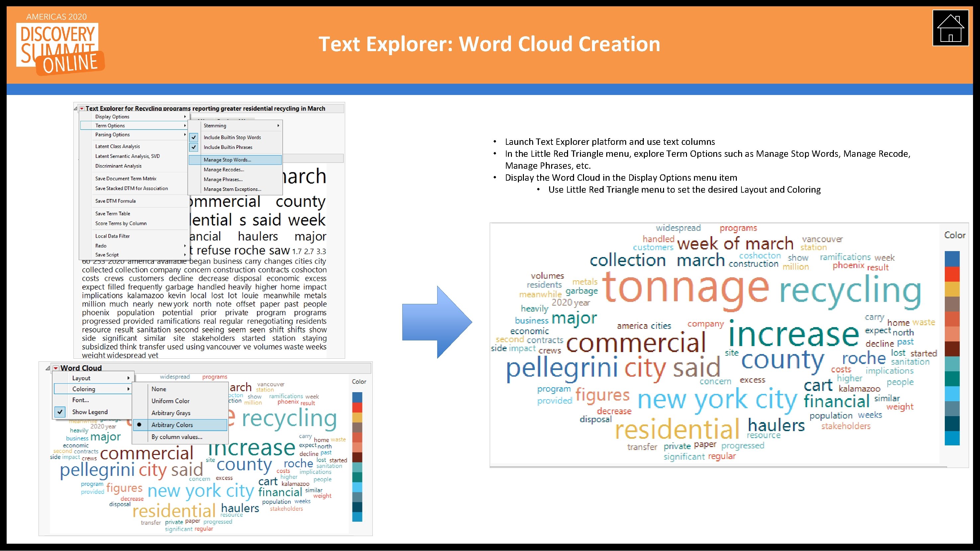Uncheck Include Builtin Phrases
This screenshot has height=551, width=980.
click(194, 147)
